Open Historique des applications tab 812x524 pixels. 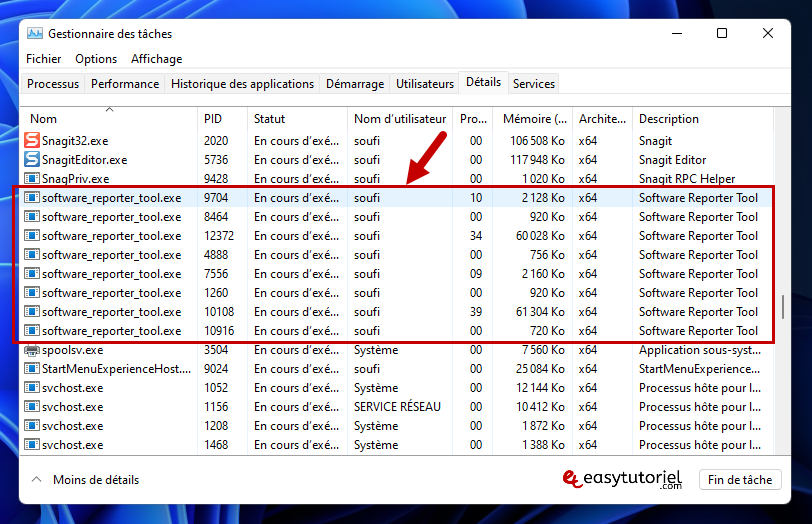coord(242,84)
